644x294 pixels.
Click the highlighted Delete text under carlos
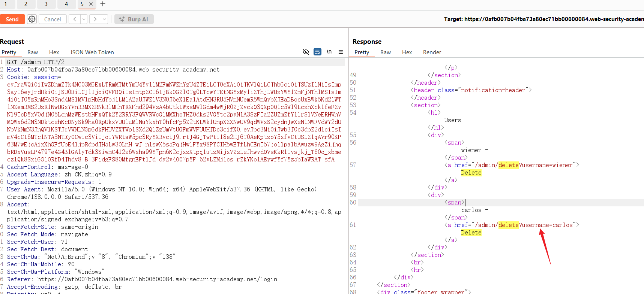pyautogui.click(x=471, y=233)
